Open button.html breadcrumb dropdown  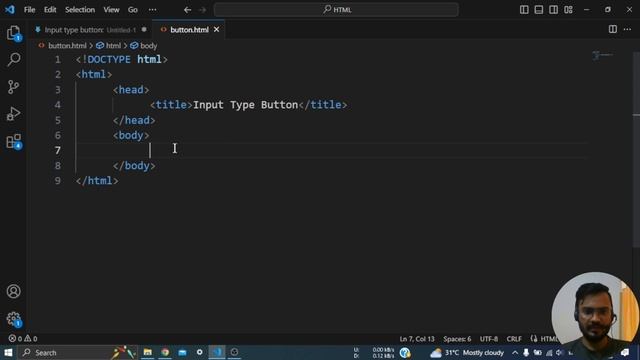point(67,46)
